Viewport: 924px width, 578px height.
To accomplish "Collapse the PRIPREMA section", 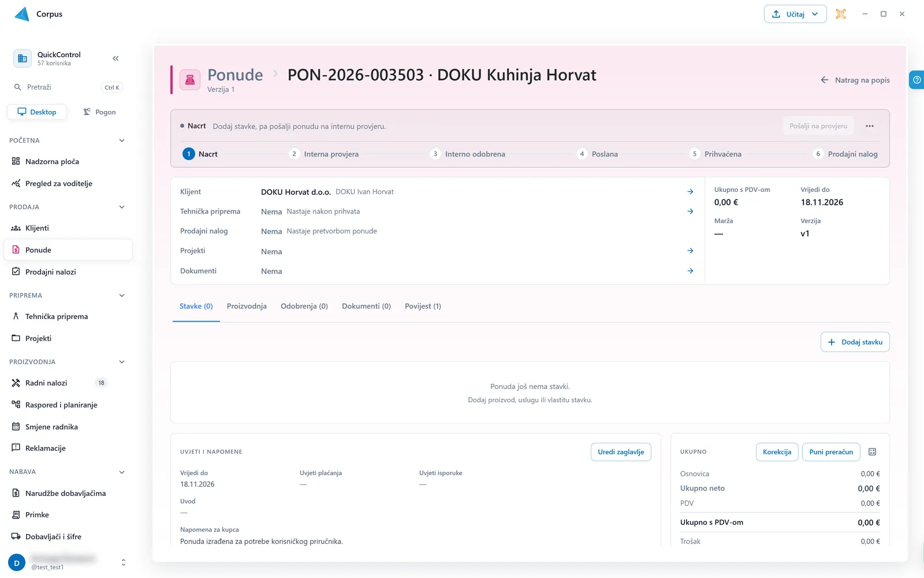I will tap(122, 295).
